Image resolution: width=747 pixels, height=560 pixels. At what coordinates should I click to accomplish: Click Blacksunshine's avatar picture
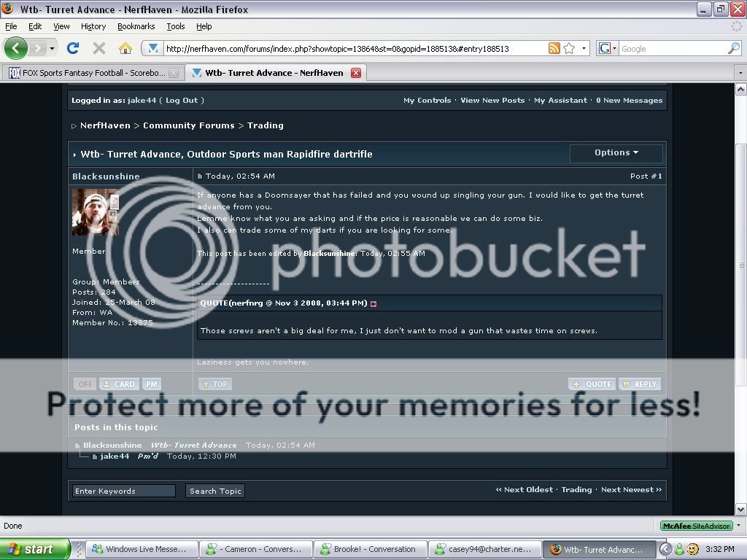click(x=96, y=212)
